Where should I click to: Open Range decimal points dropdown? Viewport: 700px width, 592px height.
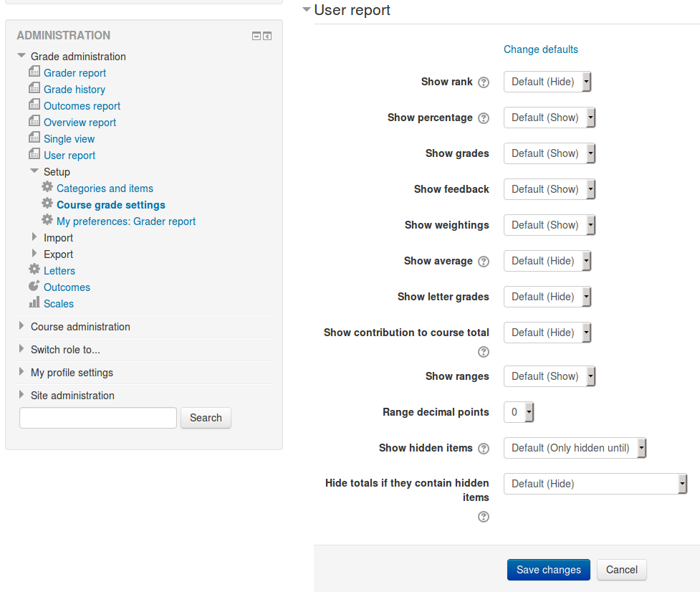pos(519,412)
